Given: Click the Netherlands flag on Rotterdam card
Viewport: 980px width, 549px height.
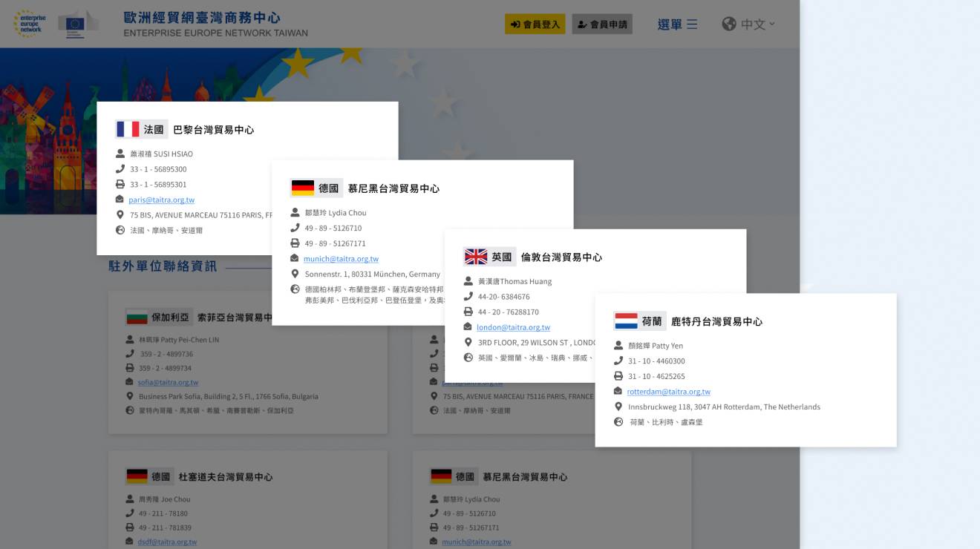Looking at the screenshot, I should pyautogui.click(x=627, y=321).
